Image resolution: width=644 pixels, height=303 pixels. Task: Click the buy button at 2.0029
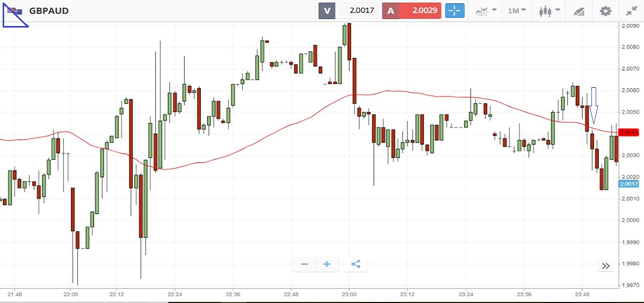412,11
